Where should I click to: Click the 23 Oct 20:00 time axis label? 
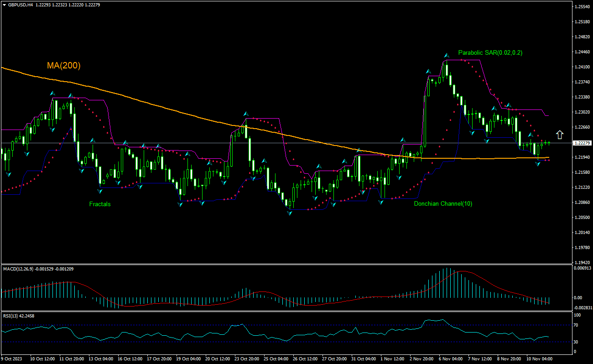247,359
